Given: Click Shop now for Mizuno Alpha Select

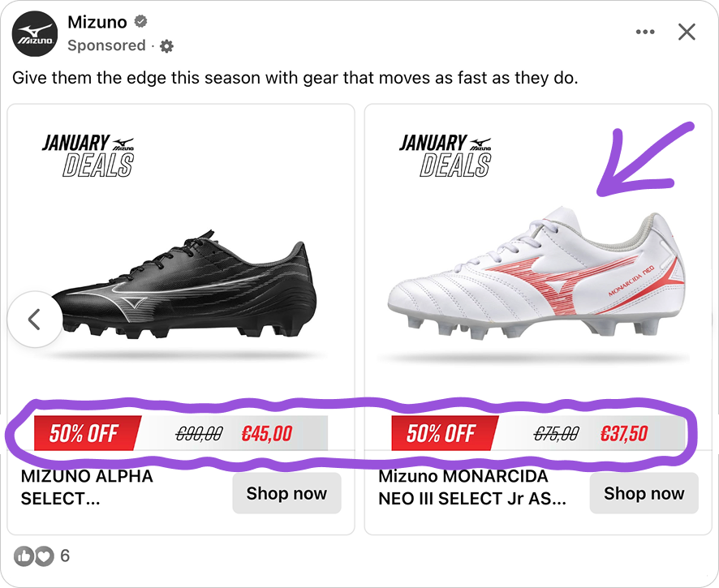Looking at the screenshot, I should click(286, 493).
